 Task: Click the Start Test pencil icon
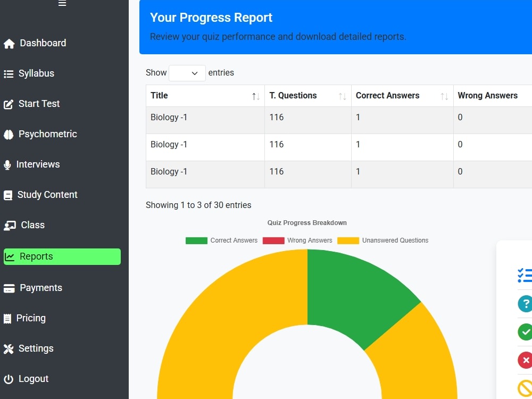pos(9,104)
